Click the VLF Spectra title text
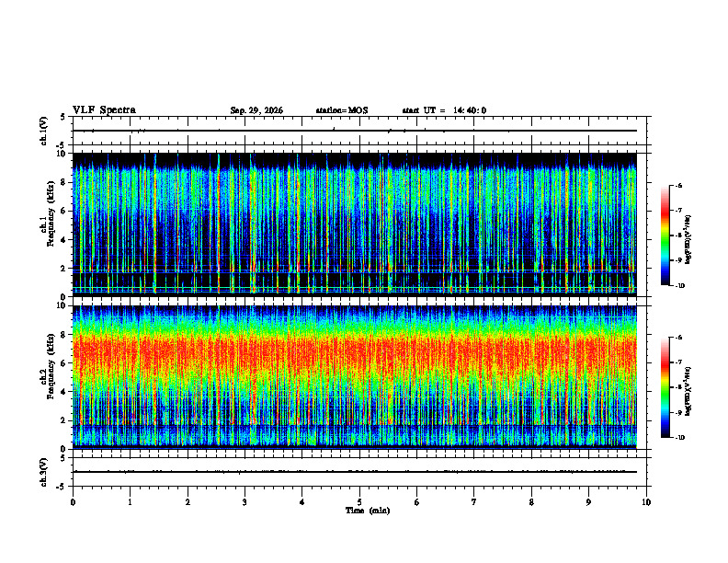The image size is (728, 563). (x=104, y=110)
